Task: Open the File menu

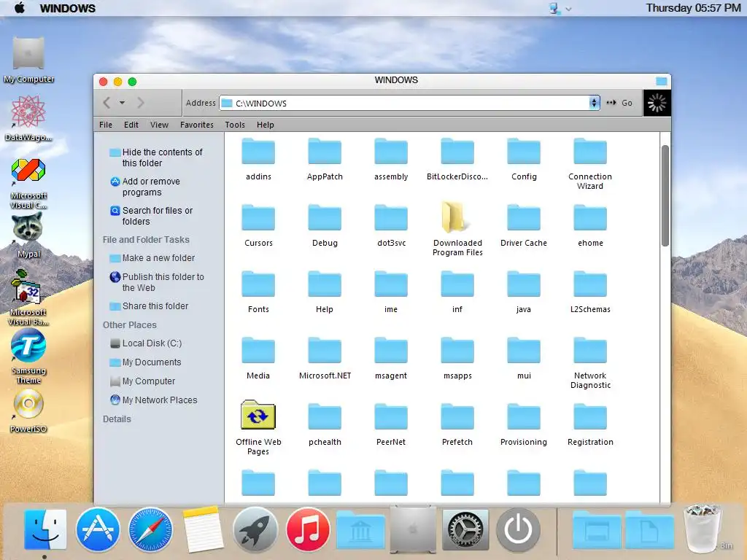Action: click(x=106, y=125)
